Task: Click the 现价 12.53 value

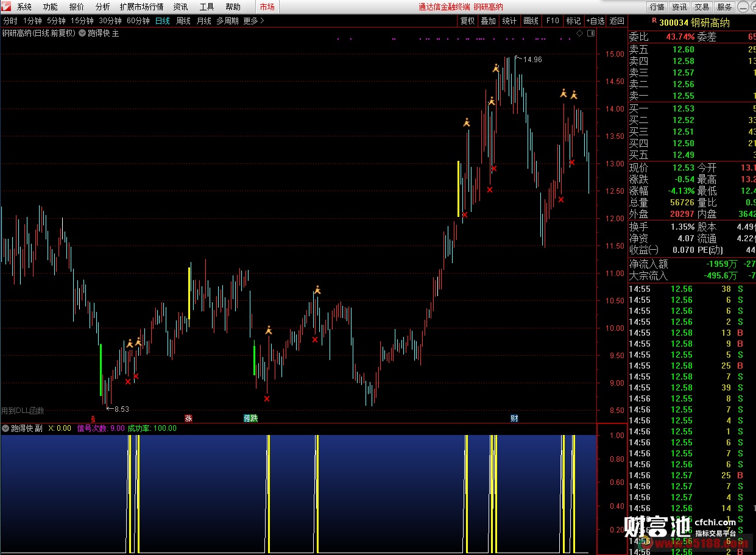Action: (x=684, y=168)
